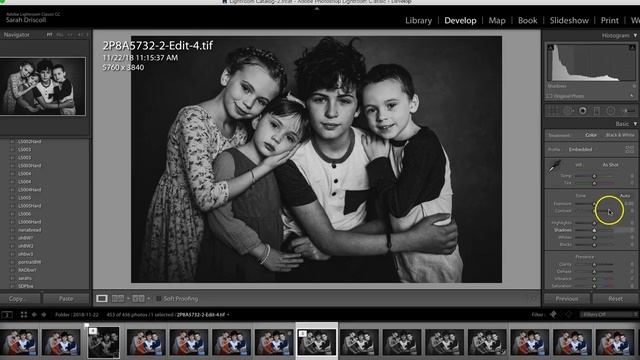Collapse the Basic panel
The width and height of the screenshot is (640, 360).
635,124
